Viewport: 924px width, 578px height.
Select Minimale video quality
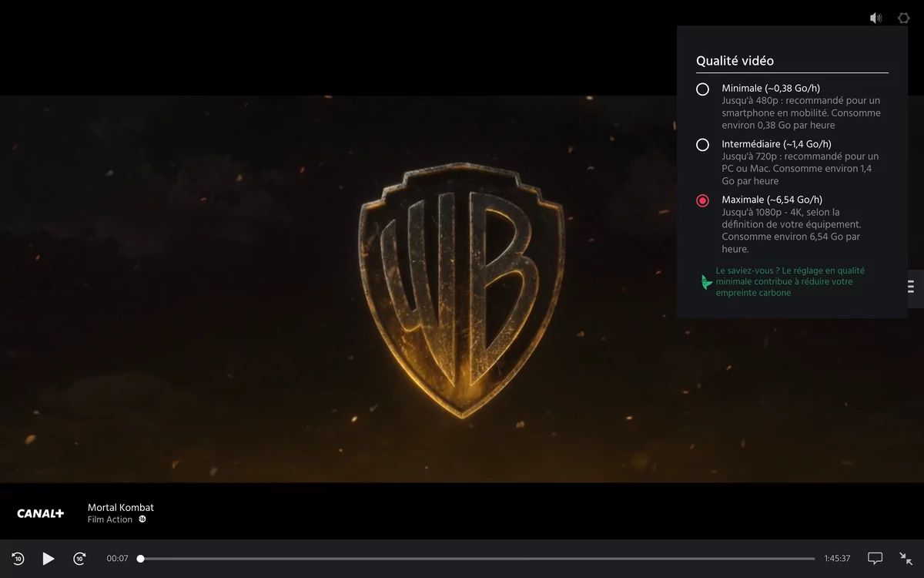point(702,89)
